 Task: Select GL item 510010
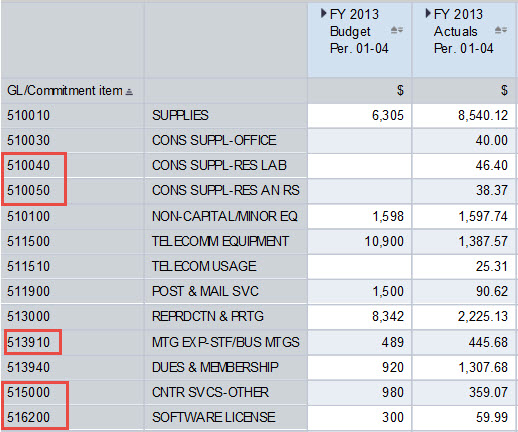[29, 116]
